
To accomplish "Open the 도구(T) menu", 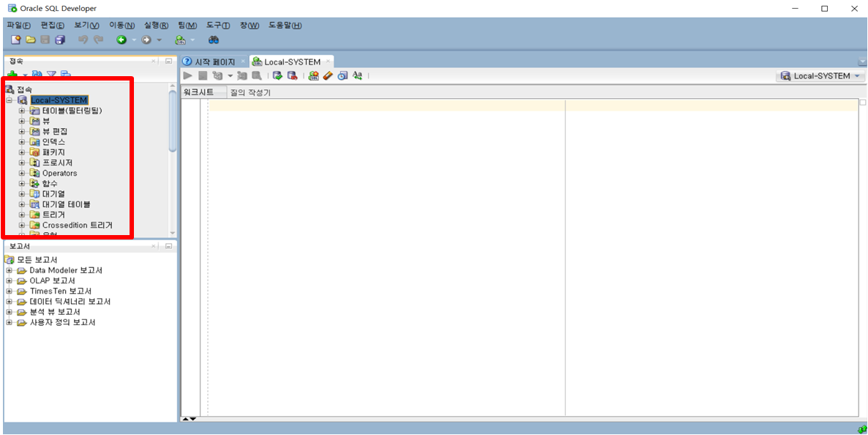I will 219,26.
